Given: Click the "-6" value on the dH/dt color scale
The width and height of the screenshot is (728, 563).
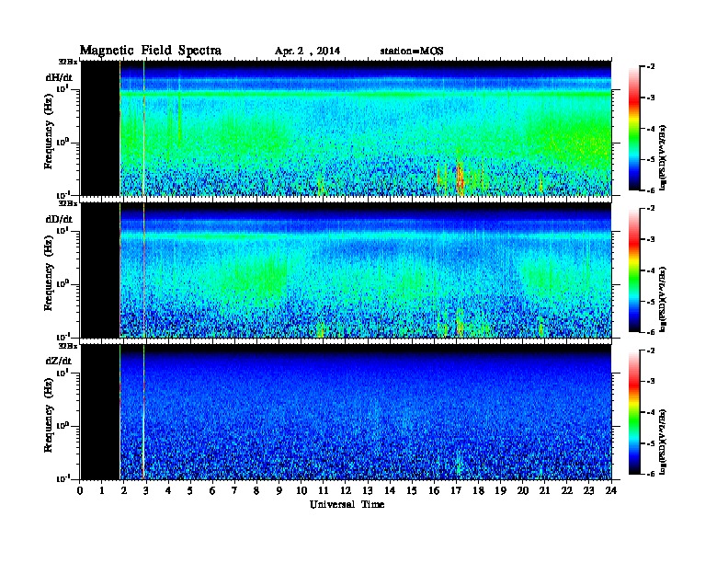Looking at the screenshot, I should click(651, 190).
